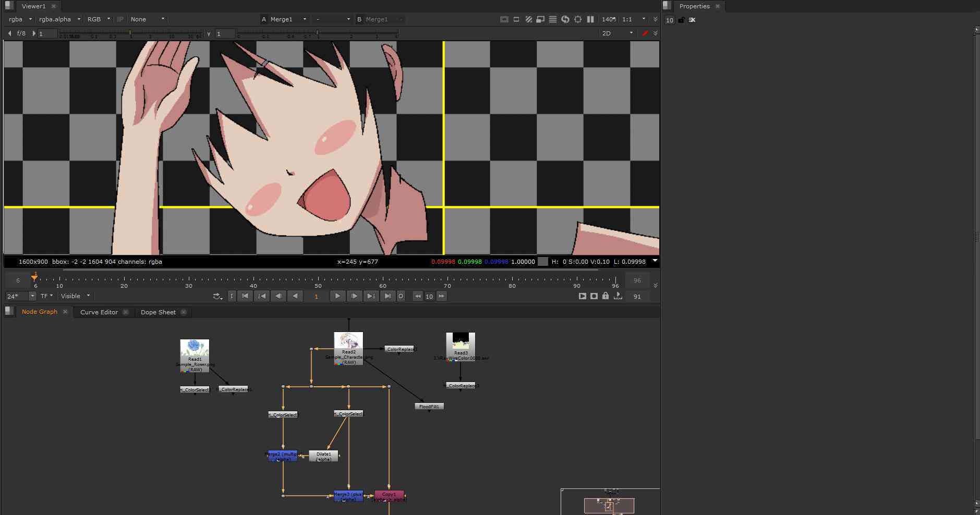Step forward one frame button
The image size is (980, 515).
[x=354, y=296]
